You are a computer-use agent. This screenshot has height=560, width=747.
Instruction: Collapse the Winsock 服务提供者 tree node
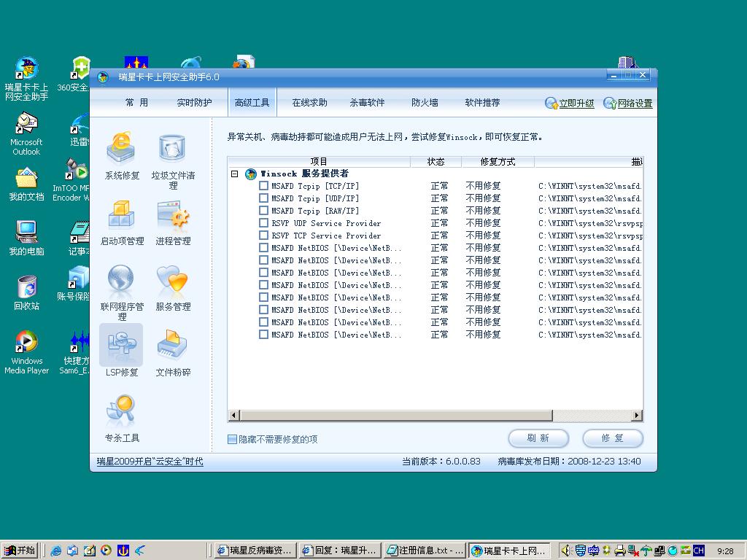[234, 174]
